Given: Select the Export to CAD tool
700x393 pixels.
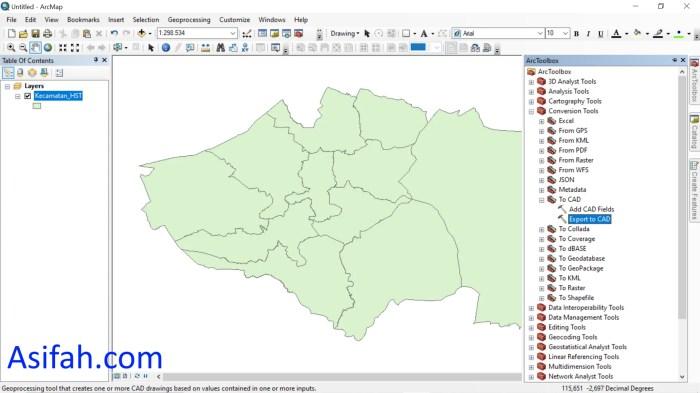Looking at the screenshot, I should (589, 219).
